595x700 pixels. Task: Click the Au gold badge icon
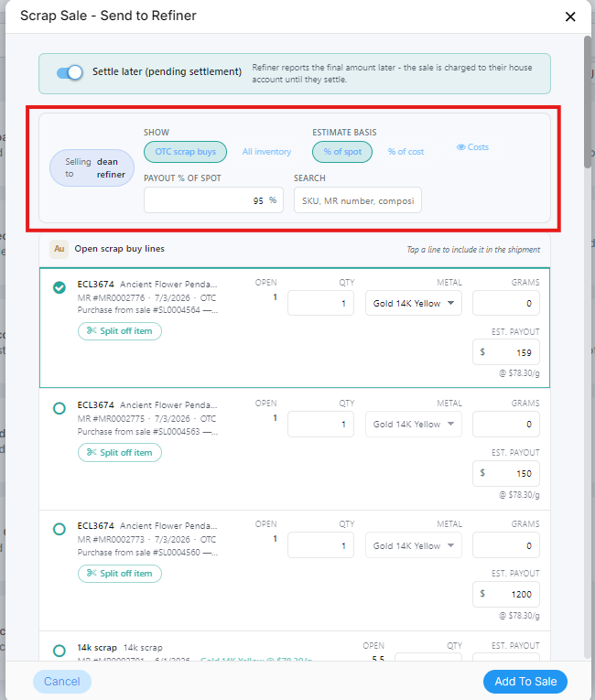click(x=59, y=249)
